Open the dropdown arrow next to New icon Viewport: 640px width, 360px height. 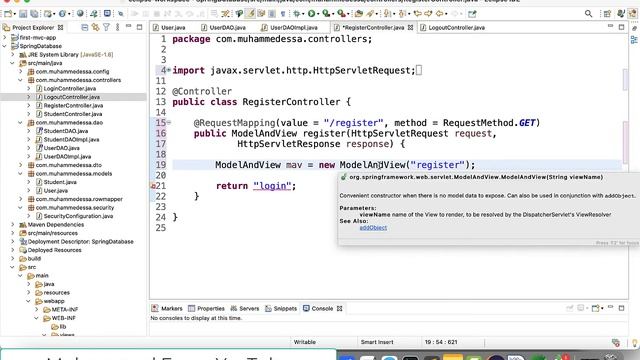14,14
